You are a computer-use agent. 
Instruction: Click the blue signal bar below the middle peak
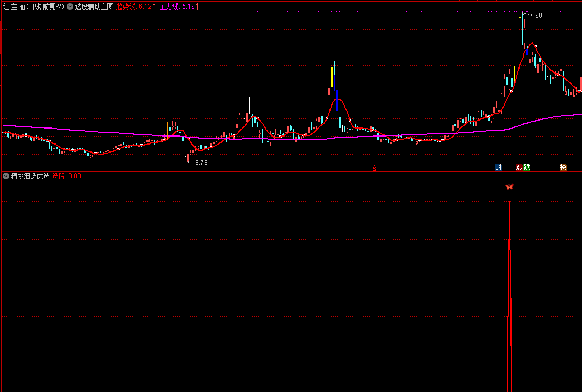pyautogui.click(x=337, y=100)
